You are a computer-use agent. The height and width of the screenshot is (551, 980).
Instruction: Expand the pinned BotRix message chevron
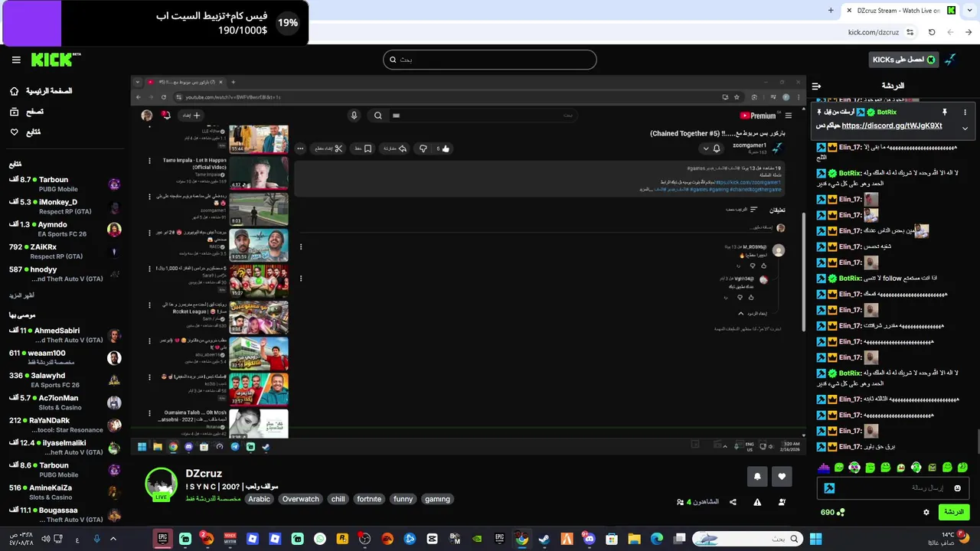[965, 128]
